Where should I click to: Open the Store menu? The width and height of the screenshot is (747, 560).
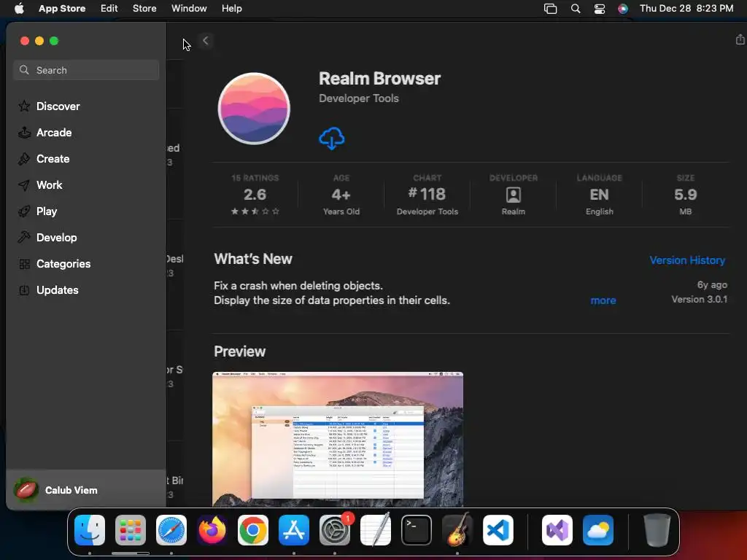point(144,9)
